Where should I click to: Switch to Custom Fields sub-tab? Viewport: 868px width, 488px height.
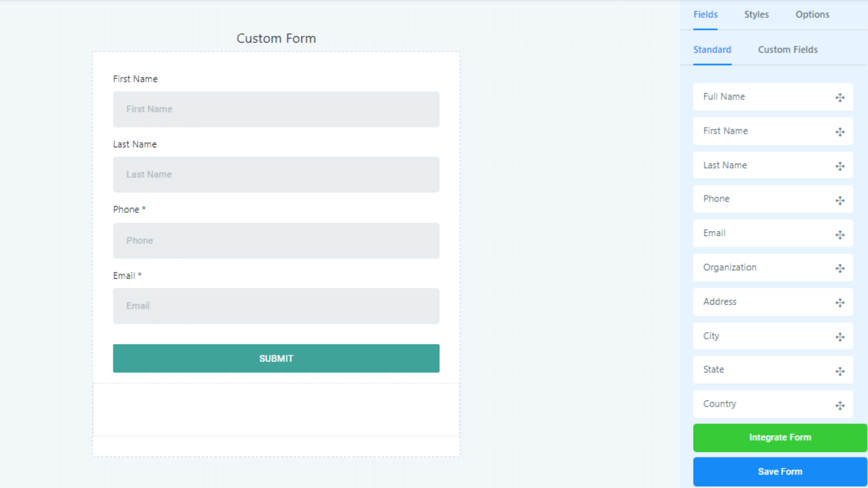(788, 50)
